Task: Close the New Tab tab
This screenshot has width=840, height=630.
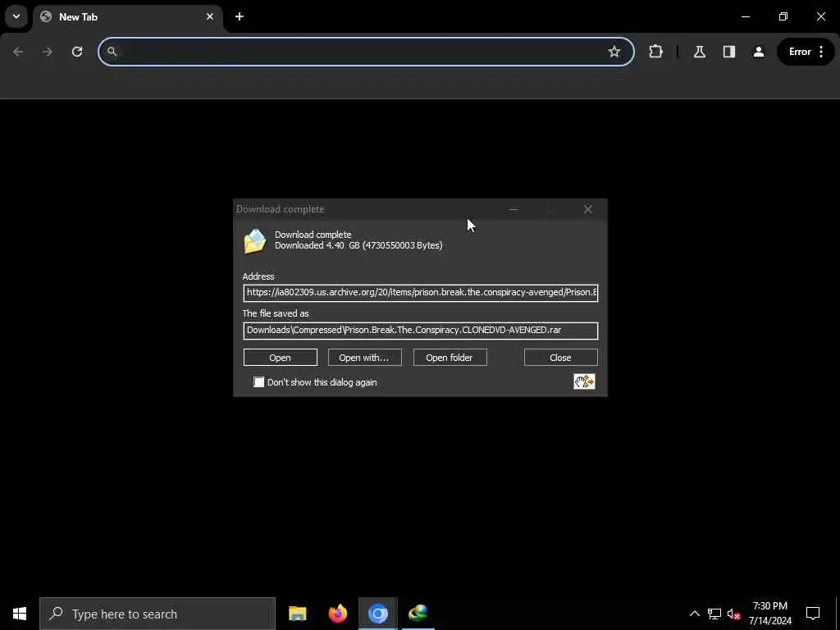Action: 210,16
